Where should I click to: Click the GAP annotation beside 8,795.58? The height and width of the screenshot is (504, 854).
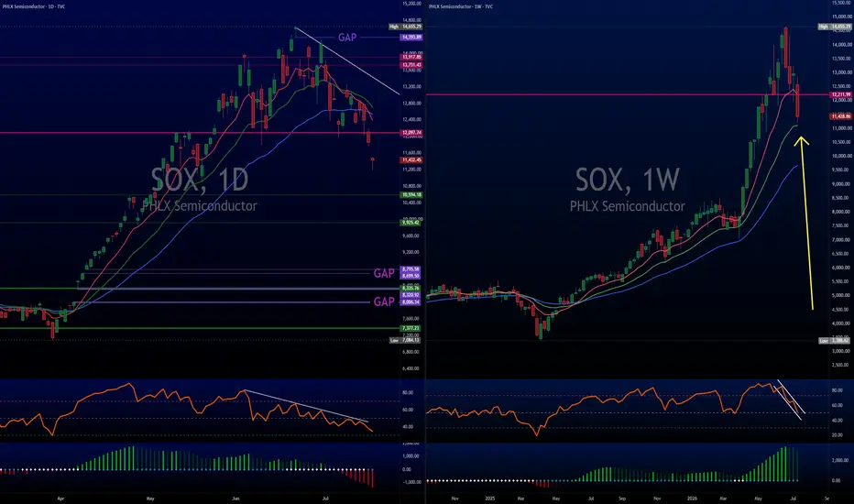coord(384,273)
